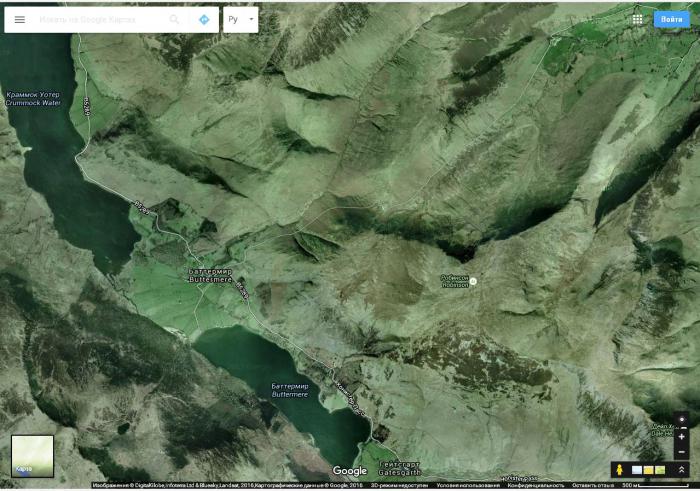Expand the imagery panel with double chevron
The width and height of the screenshot is (700, 491).
point(681,469)
